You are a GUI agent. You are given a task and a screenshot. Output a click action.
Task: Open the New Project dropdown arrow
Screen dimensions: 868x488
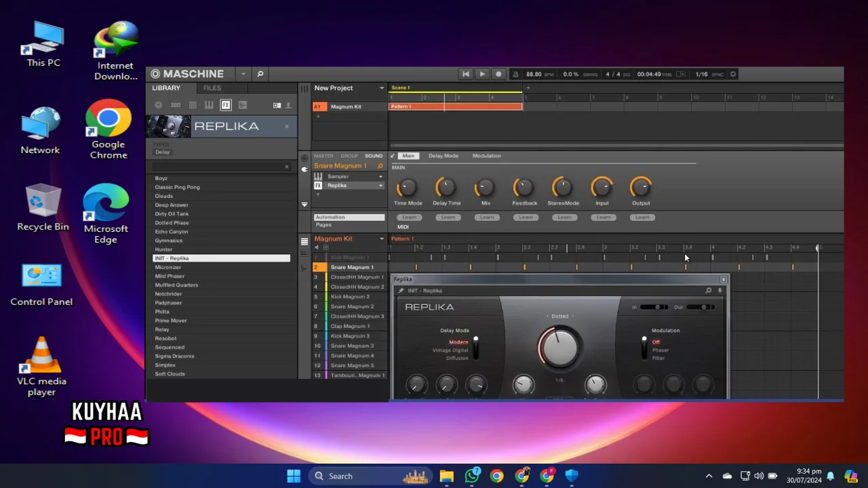(381, 88)
